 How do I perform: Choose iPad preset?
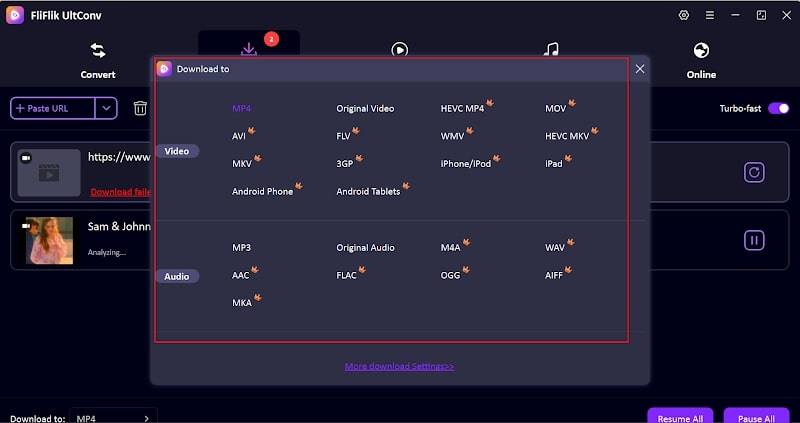(554, 164)
